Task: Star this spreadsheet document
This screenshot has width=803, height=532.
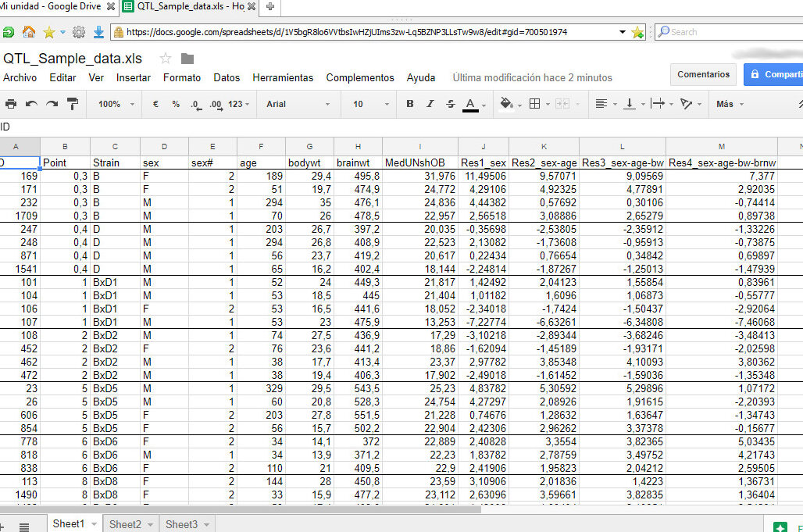Action: [166, 59]
